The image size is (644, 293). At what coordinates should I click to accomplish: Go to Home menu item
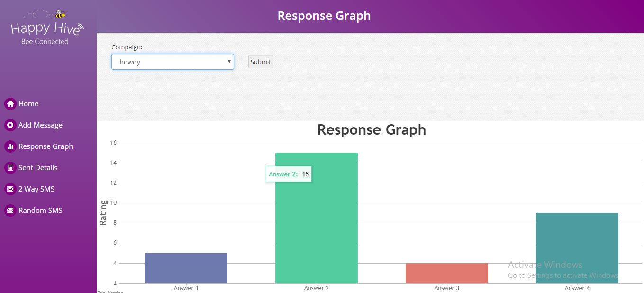[x=28, y=104]
